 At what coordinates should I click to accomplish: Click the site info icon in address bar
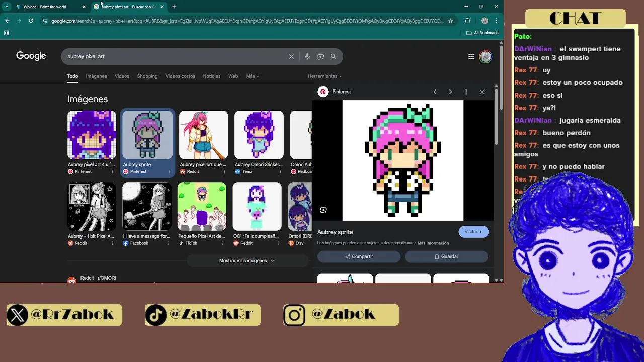tap(45, 21)
